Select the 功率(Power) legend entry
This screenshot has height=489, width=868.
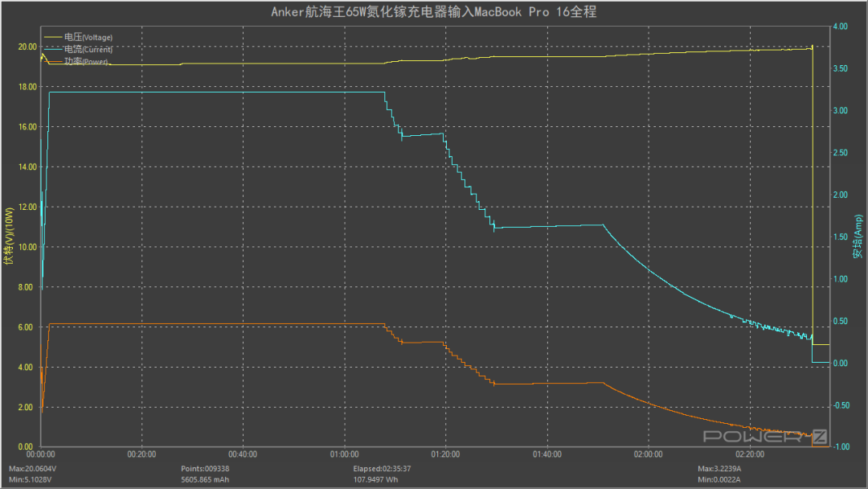pyautogui.click(x=76, y=61)
